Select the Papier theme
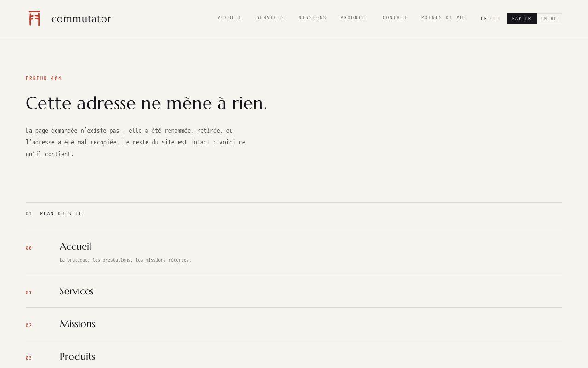 pos(521,19)
